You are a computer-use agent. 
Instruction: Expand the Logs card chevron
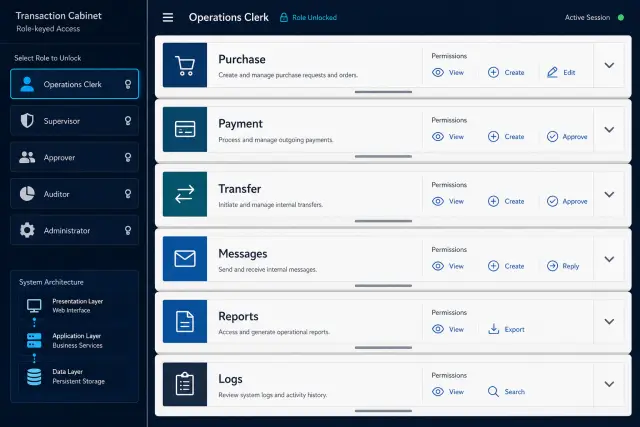[609, 384]
